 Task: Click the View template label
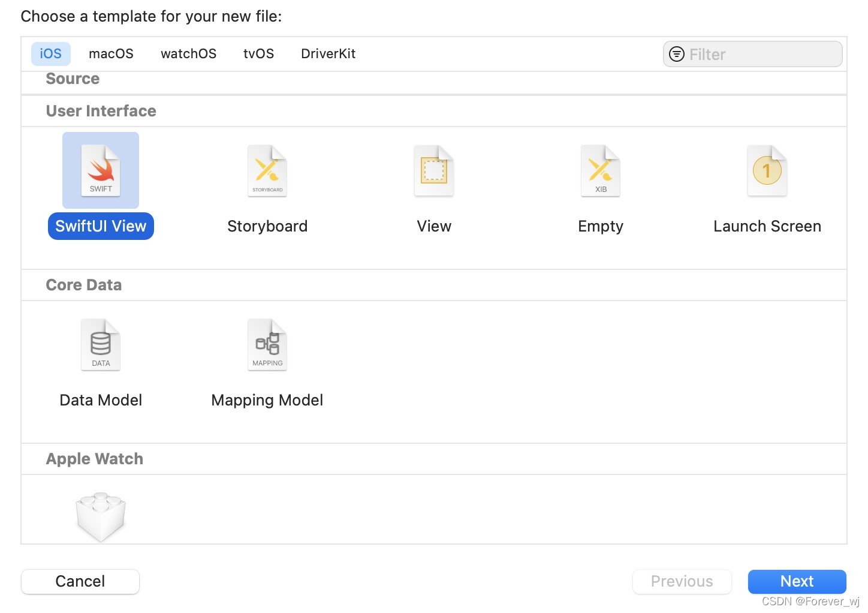click(434, 226)
